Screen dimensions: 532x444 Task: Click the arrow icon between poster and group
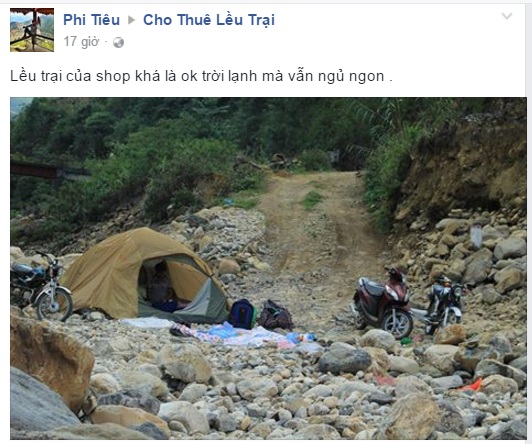tap(132, 20)
